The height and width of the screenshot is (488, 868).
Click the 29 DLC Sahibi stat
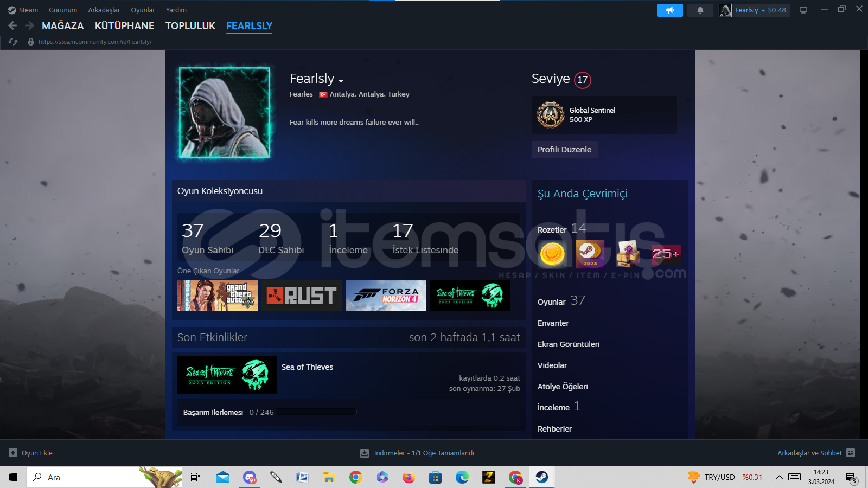tap(281, 237)
